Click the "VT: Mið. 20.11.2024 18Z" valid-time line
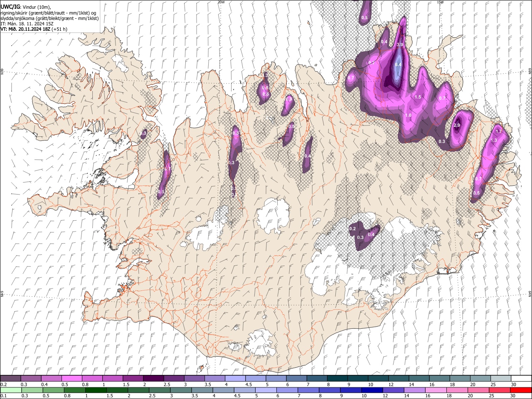532x399 pixels. click(x=34, y=29)
